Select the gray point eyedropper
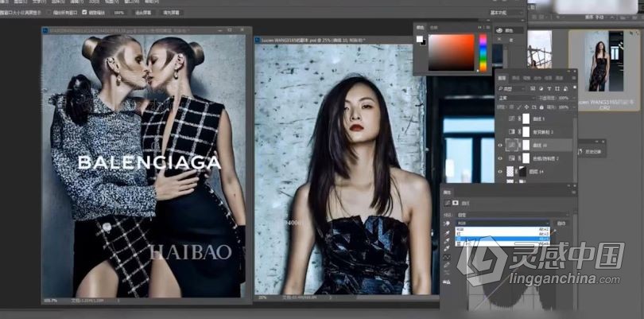Image resolution: width=644 pixels, height=319 pixels. pos(447,241)
